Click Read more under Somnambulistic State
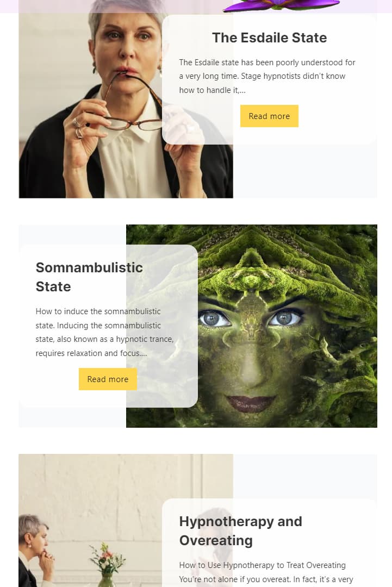 tap(108, 379)
